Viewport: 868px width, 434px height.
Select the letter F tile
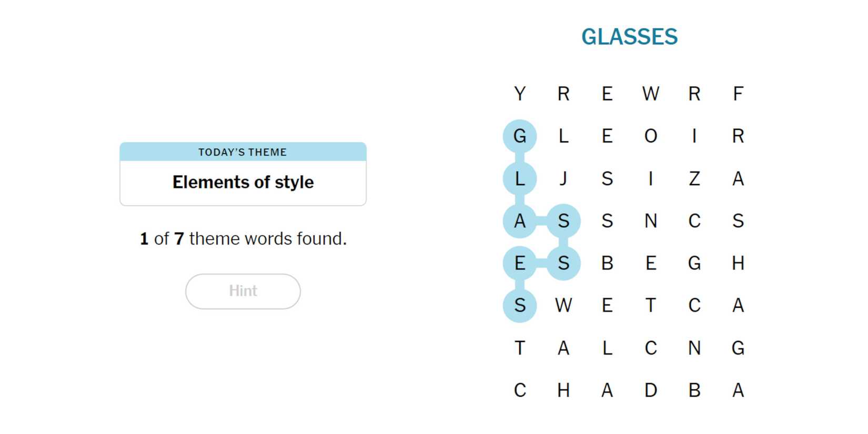click(738, 94)
